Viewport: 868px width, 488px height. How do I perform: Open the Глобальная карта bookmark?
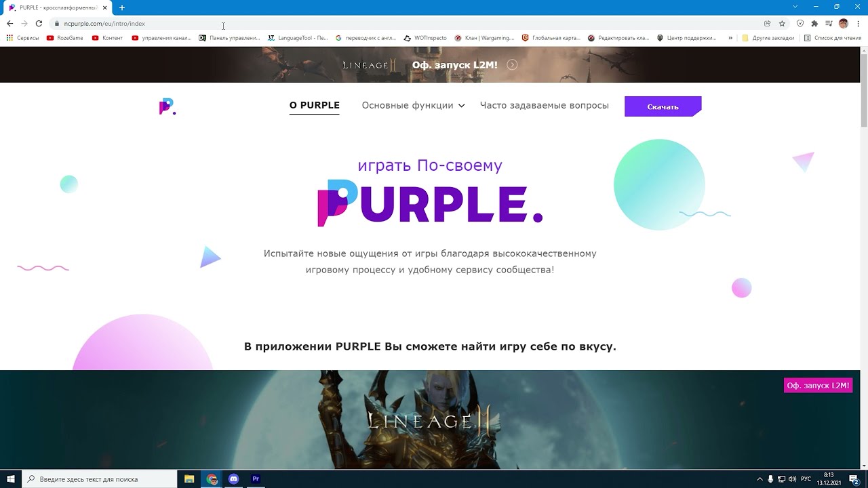tap(551, 38)
